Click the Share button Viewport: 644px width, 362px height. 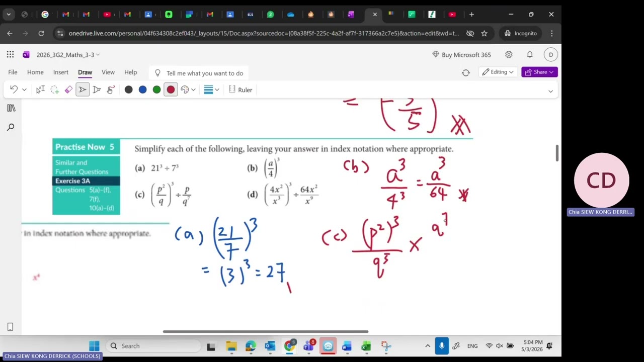[539, 72]
